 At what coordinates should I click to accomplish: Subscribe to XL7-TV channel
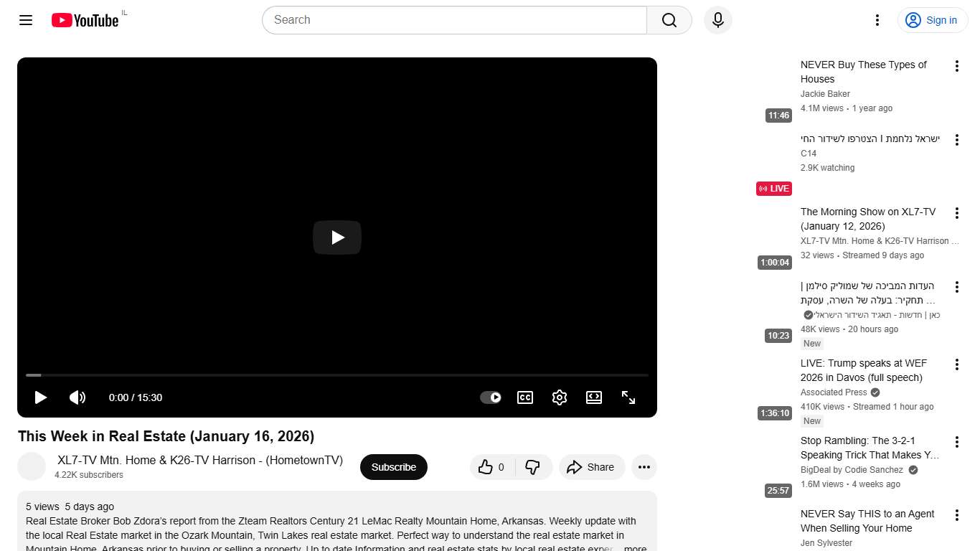[x=393, y=467]
